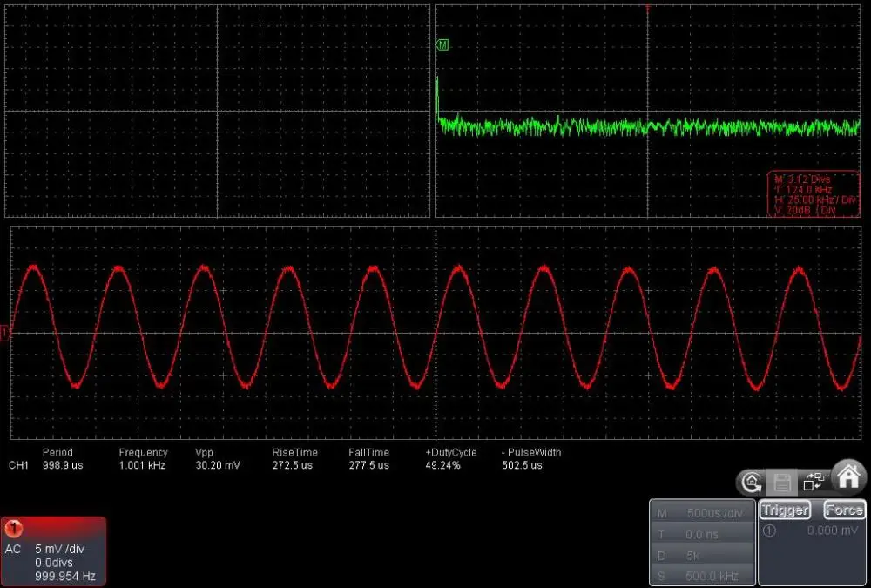Click the channel 1 ground-level marker
Viewport: 871px width, 588px height.
point(4,333)
